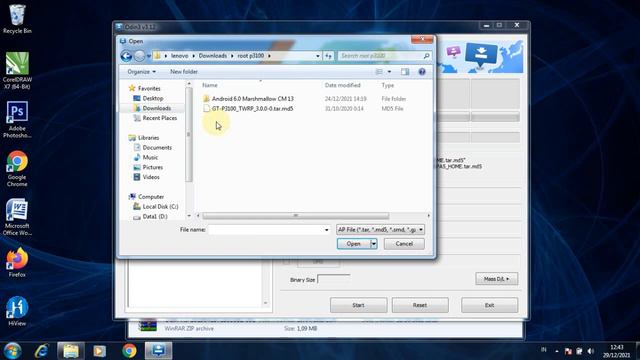Sort by Type column header
Screen dimensions: 640x360
coord(388,85)
